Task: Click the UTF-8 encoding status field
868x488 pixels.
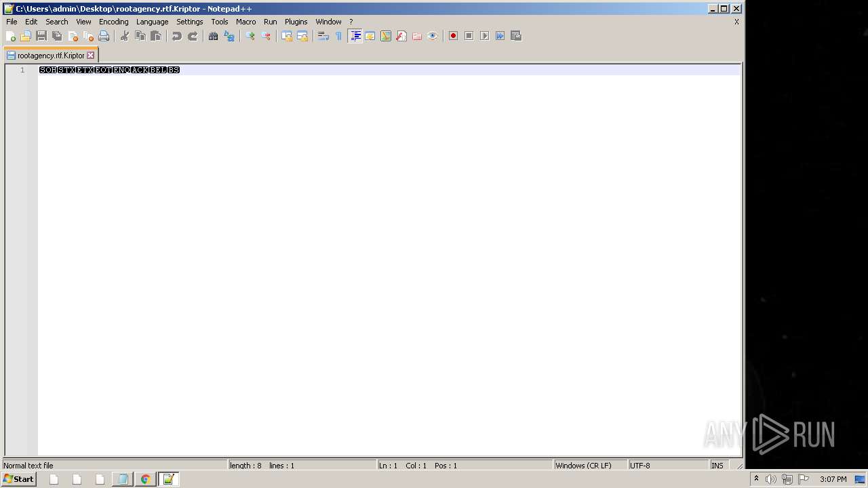Action: [x=639, y=466]
